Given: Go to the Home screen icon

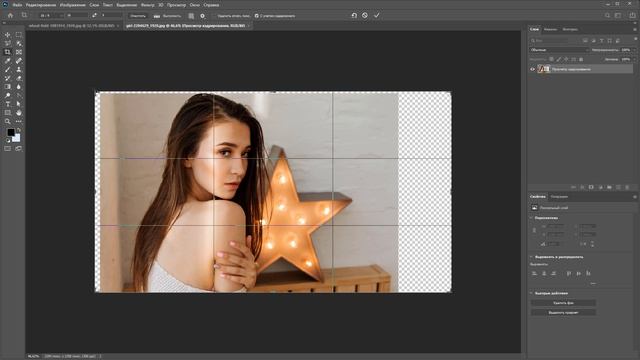Looking at the screenshot, I should click(10, 16).
